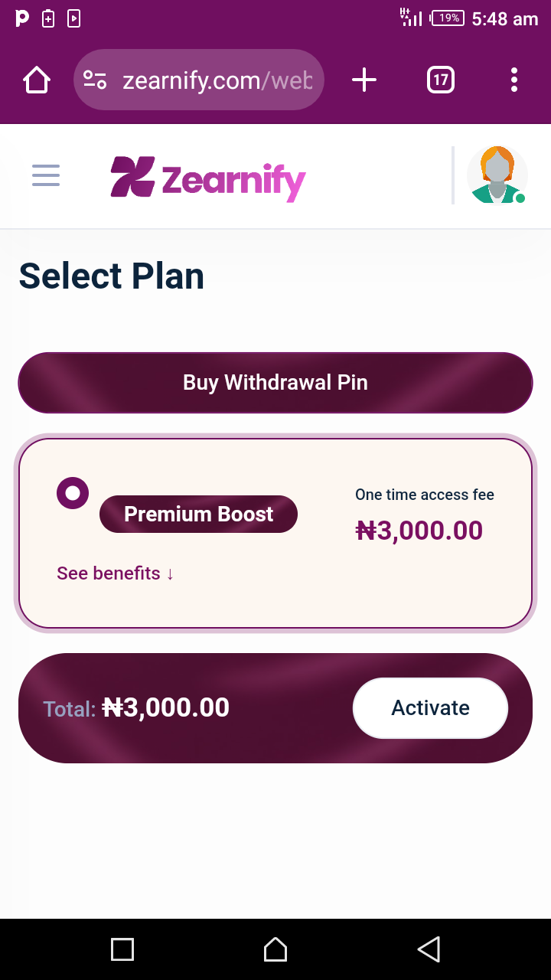Tap site settings icon in address bar
Image resolution: width=551 pixels, height=980 pixels.
(96, 80)
